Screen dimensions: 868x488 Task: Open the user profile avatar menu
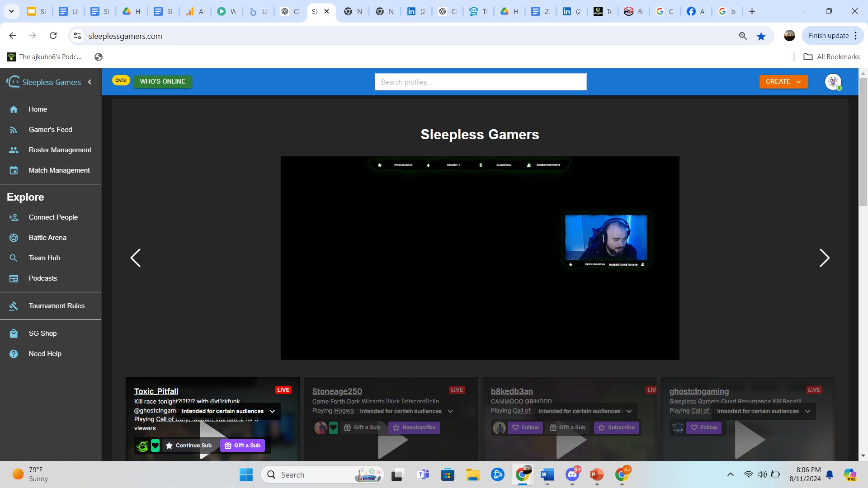click(x=833, y=82)
